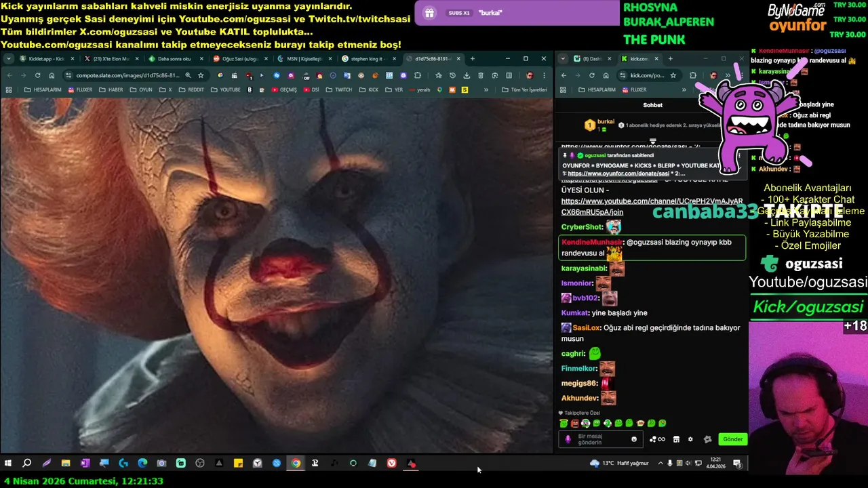Open emoji picker in chat message box
Image resolution: width=868 pixels, height=488 pixels.
(x=634, y=439)
